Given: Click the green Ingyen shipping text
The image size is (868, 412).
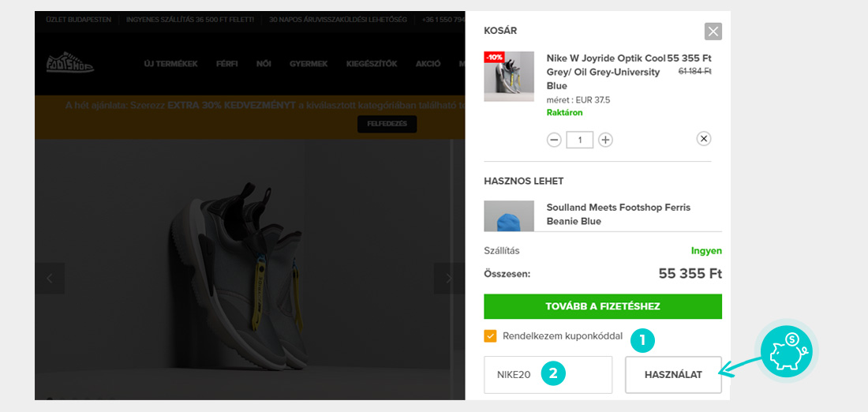Looking at the screenshot, I should tap(706, 251).
